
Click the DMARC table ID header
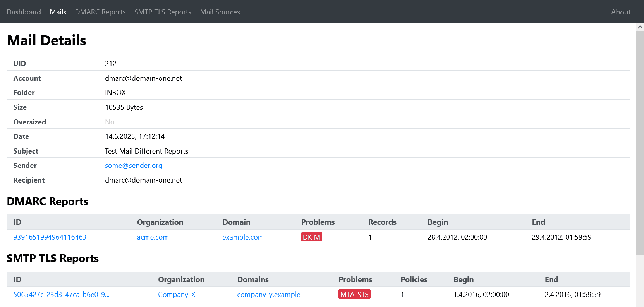point(17,222)
